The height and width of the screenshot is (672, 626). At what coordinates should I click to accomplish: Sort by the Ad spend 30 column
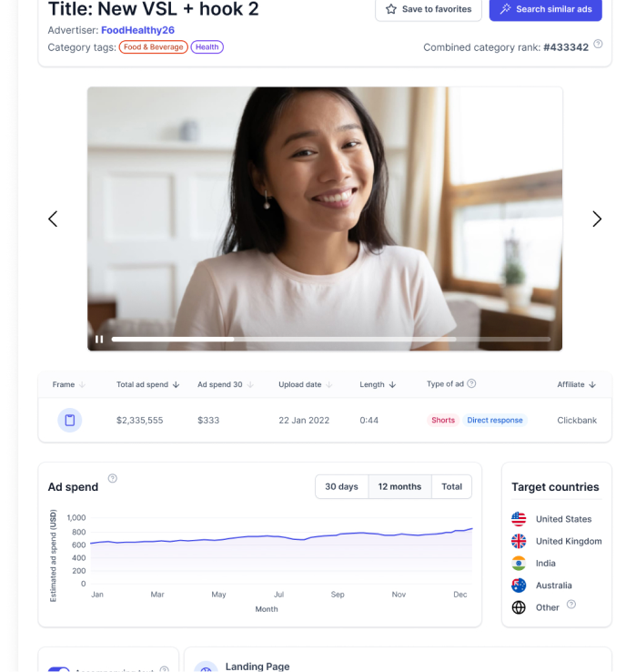pyautogui.click(x=226, y=385)
